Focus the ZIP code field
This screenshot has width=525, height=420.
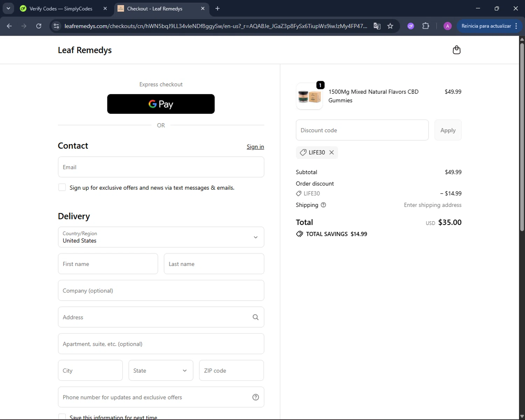click(231, 370)
